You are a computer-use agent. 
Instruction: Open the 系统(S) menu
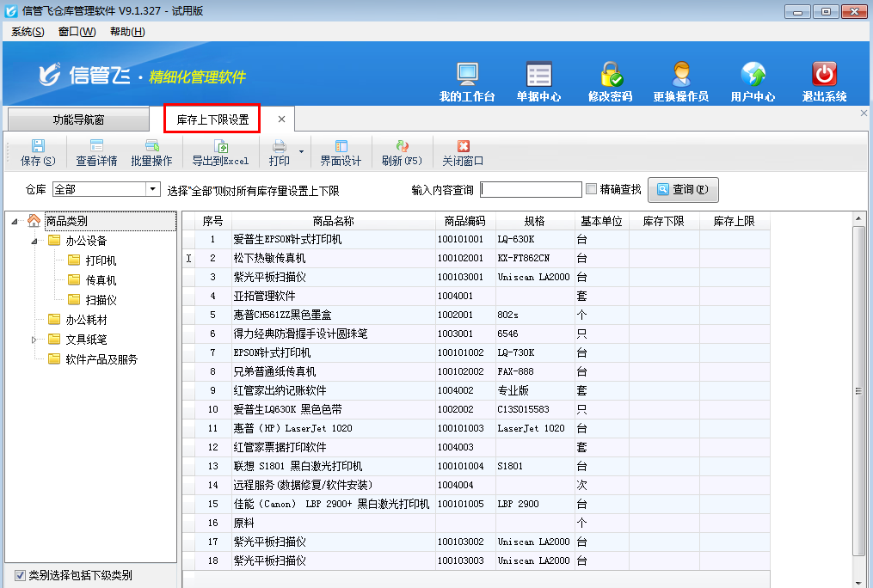[x=28, y=32]
